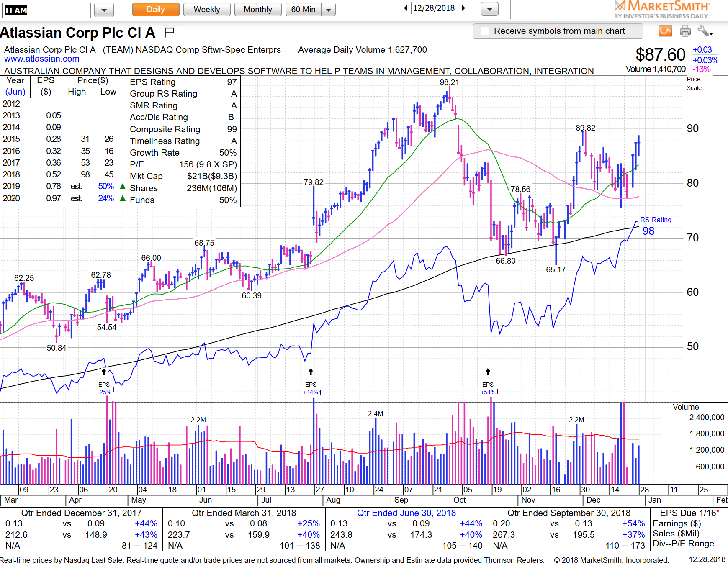Step back one day with the left arrow
This screenshot has height=572, width=728.
pyautogui.click(x=405, y=8)
